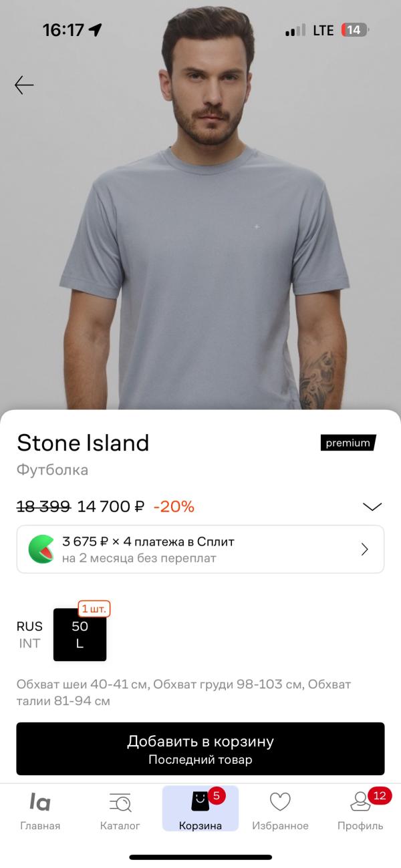Tap the Избранное tab label
The height and width of the screenshot is (868, 401).
(280, 826)
